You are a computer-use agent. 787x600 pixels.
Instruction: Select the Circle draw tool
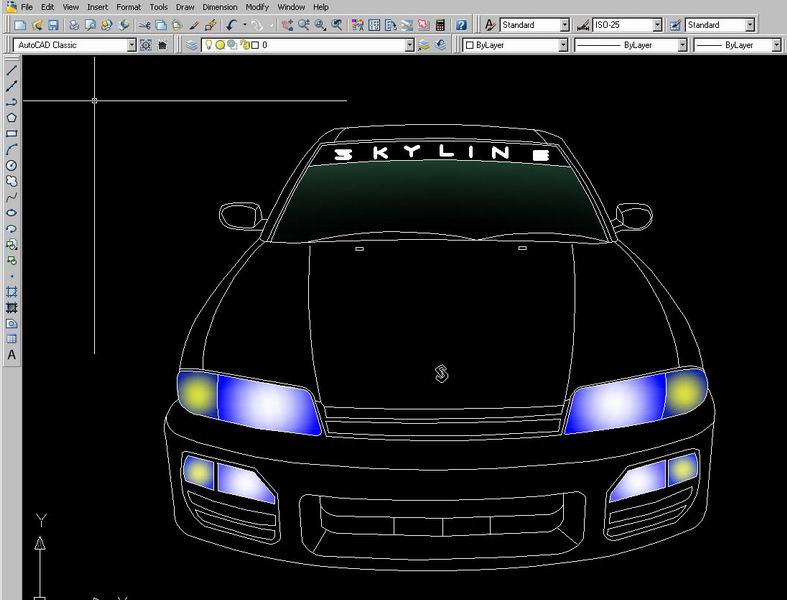click(x=12, y=165)
